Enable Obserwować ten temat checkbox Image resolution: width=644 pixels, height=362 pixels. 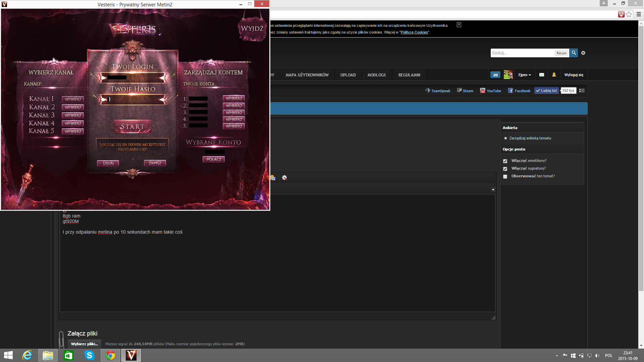click(x=505, y=177)
